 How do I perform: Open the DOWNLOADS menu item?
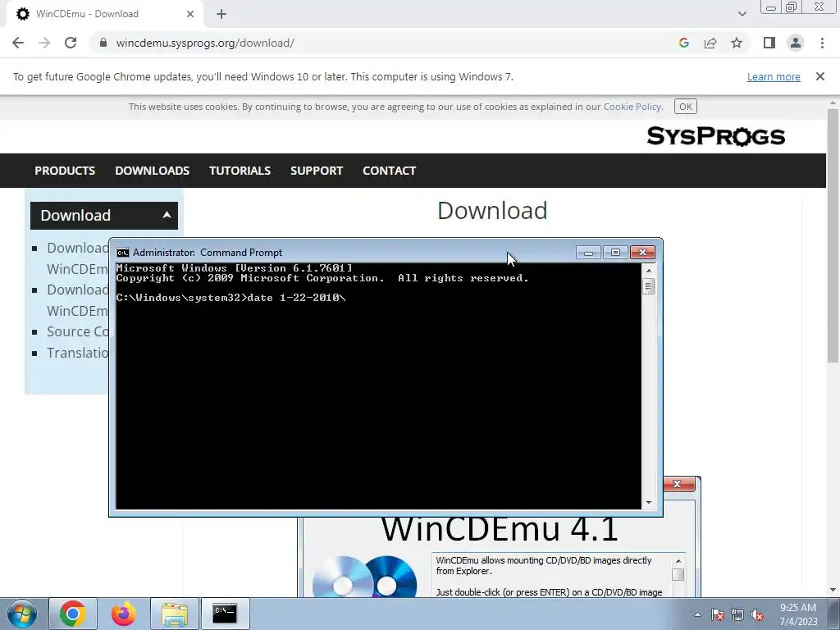pyautogui.click(x=152, y=171)
